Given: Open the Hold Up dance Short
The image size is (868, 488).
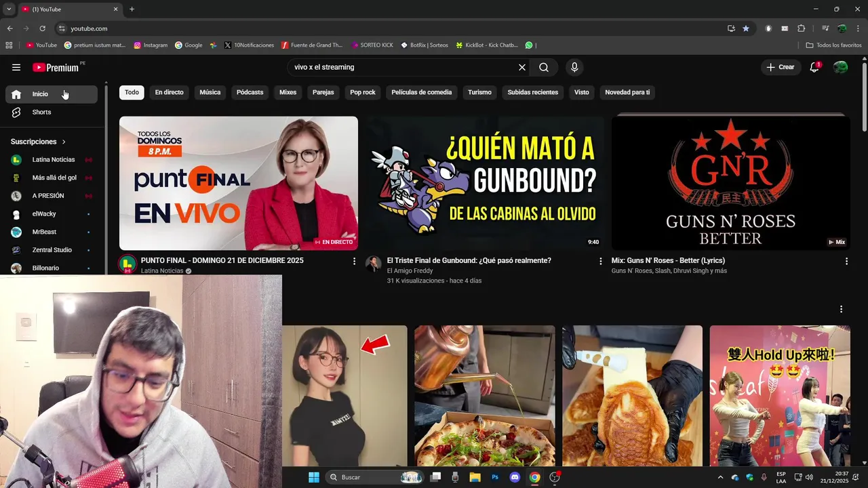Looking at the screenshot, I should (x=780, y=396).
